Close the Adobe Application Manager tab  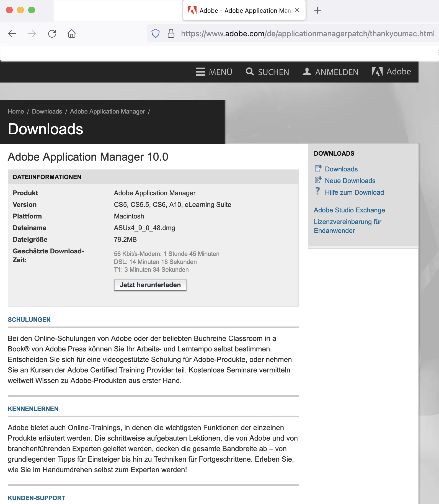tap(297, 10)
